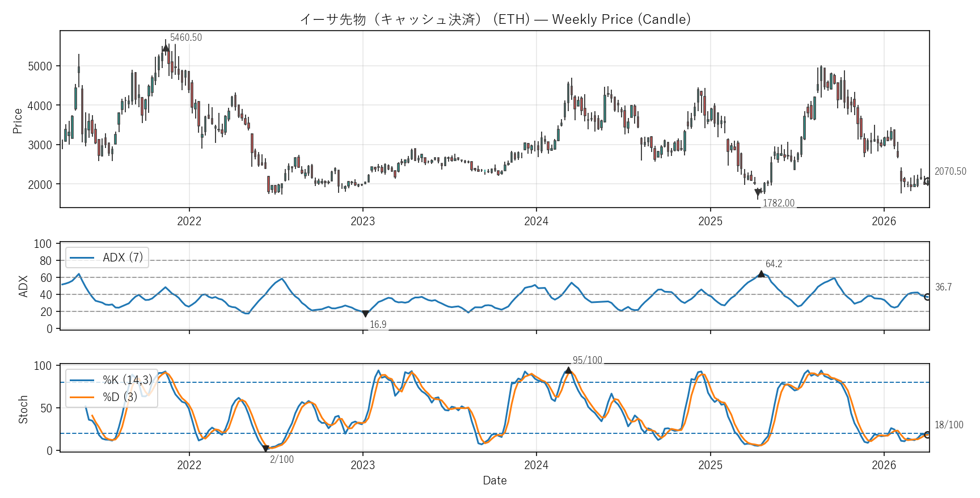
Task: Click the chart title with Weekly Price (Candle)
Action: [x=495, y=19]
